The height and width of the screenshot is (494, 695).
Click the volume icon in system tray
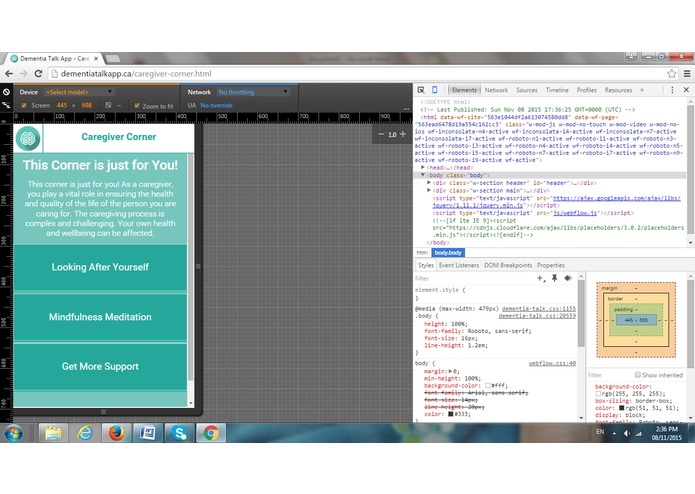pos(626,433)
